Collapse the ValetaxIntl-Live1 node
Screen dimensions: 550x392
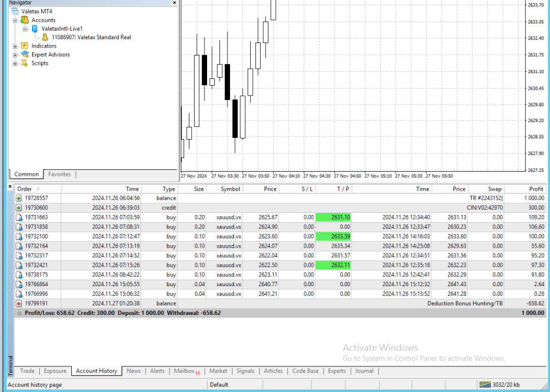[25, 29]
